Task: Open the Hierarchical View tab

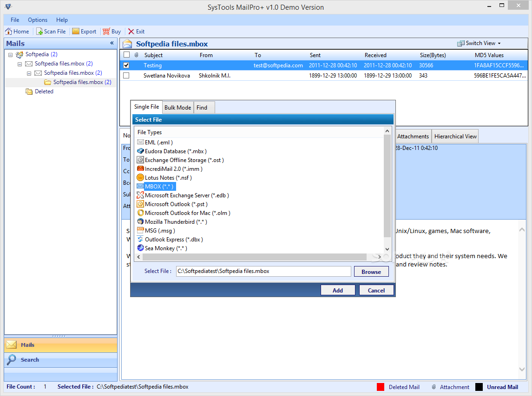Action: tap(455, 136)
